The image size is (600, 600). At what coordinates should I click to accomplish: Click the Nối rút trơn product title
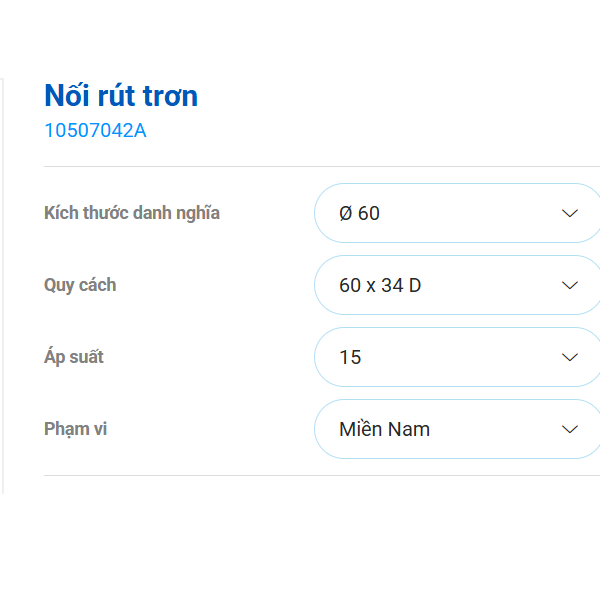[121, 96]
